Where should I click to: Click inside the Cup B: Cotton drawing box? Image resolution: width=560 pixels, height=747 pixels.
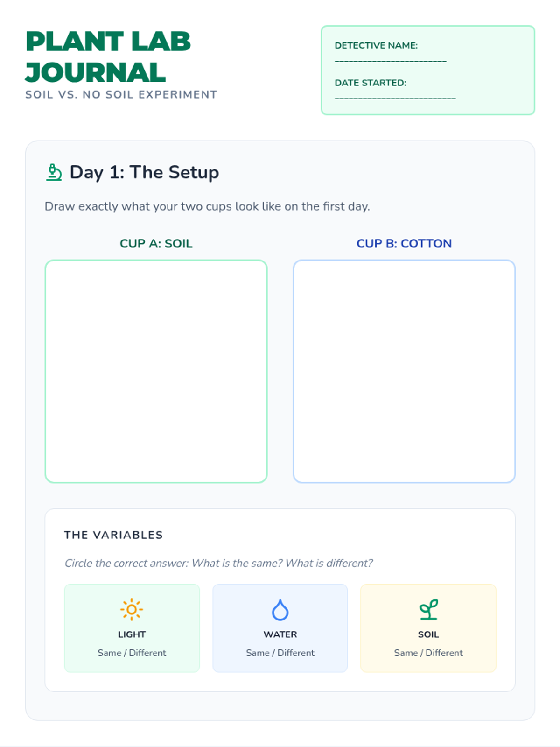click(x=404, y=371)
